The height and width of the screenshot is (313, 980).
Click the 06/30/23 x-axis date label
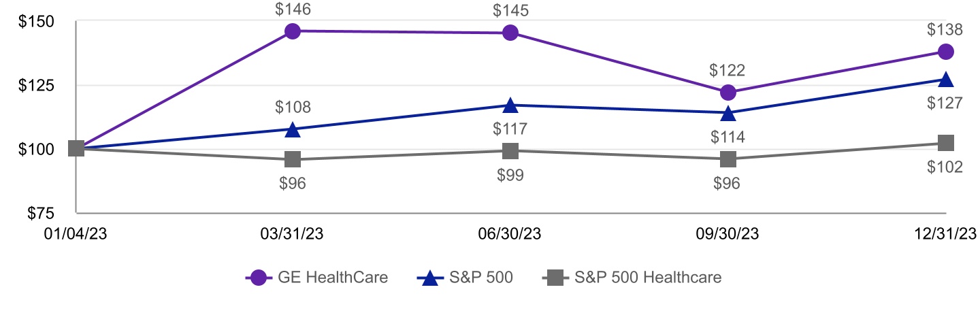point(510,233)
